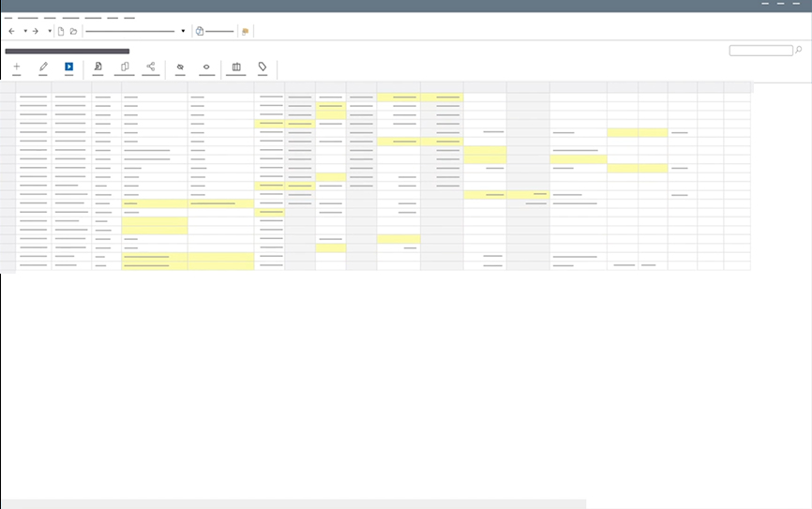Image resolution: width=812 pixels, height=509 pixels.
Task: Click the document search icon
Action: [x=98, y=67]
